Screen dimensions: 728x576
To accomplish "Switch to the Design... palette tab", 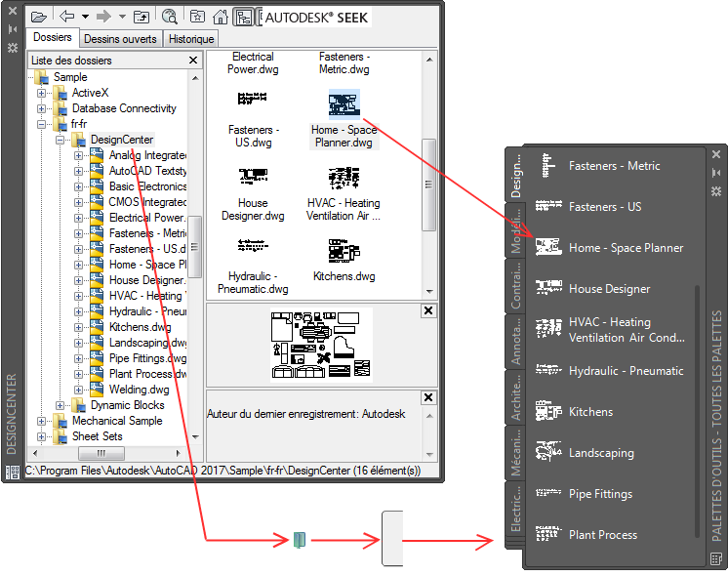I will tap(515, 175).
